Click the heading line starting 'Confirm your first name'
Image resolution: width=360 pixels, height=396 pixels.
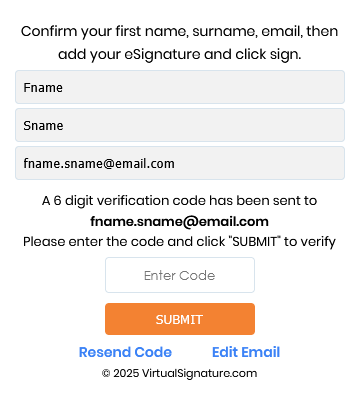click(180, 32)
